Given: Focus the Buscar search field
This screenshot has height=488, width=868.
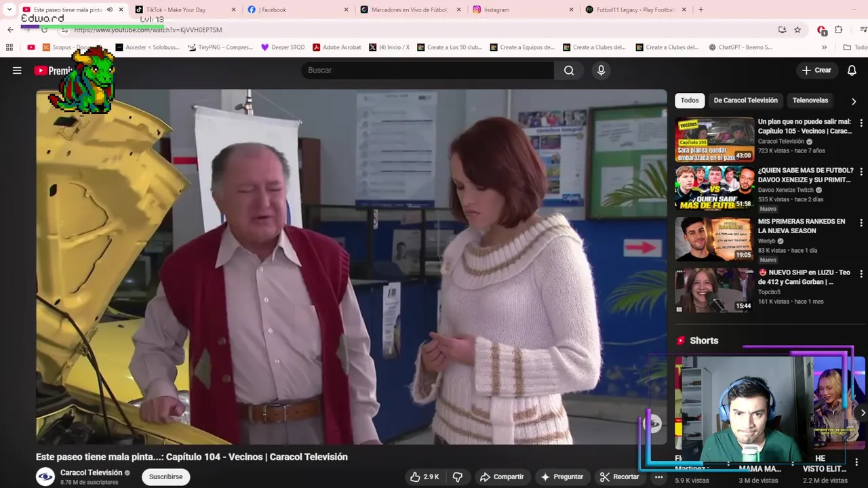Looking at the screenshot, I should click(427, 70).
